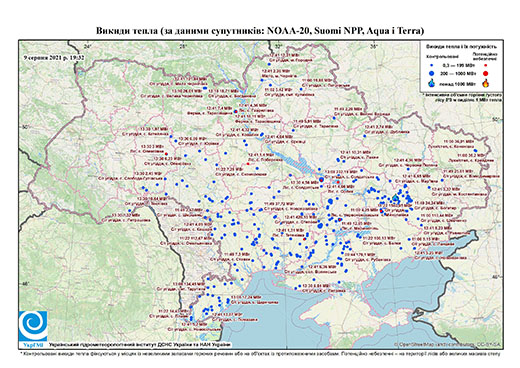The height and width of the screenshot is (368, 520).
Task: Select the '0,3 — 199 МВт' legend label
Action: [459, 66]
